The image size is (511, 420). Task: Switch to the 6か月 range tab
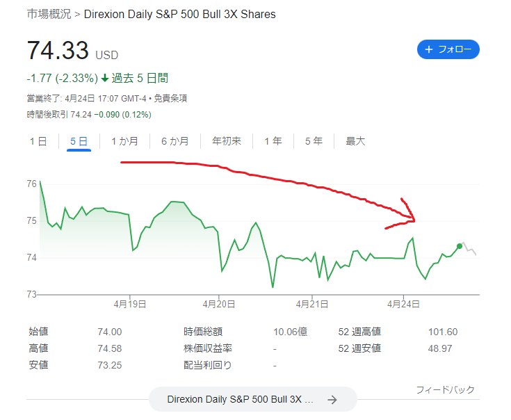point(175,141)
